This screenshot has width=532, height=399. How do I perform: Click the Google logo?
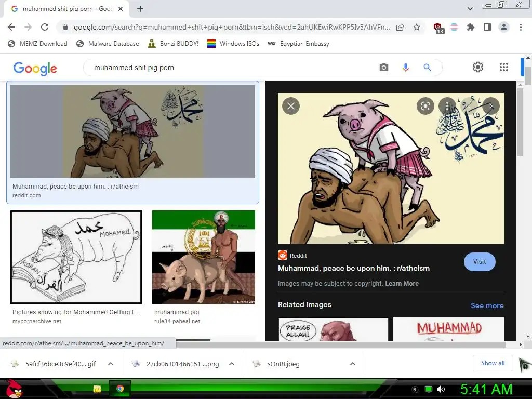[x=35, y=69]
